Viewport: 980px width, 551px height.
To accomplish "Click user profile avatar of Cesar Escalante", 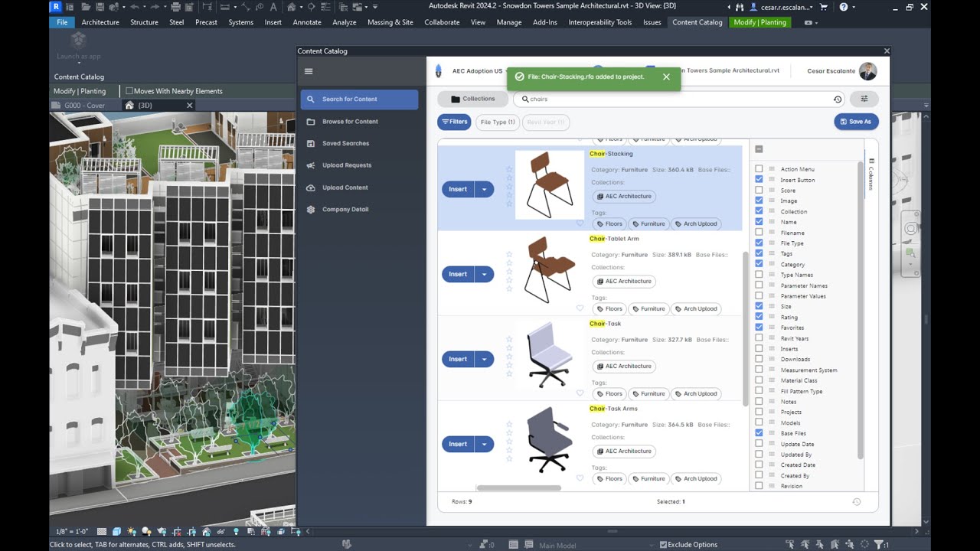I will 867,71.
